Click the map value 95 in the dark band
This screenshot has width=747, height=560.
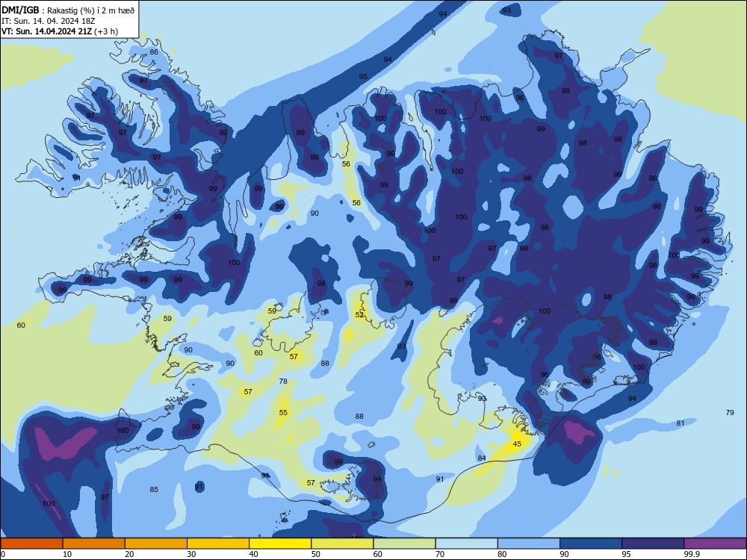click(363, 77)
